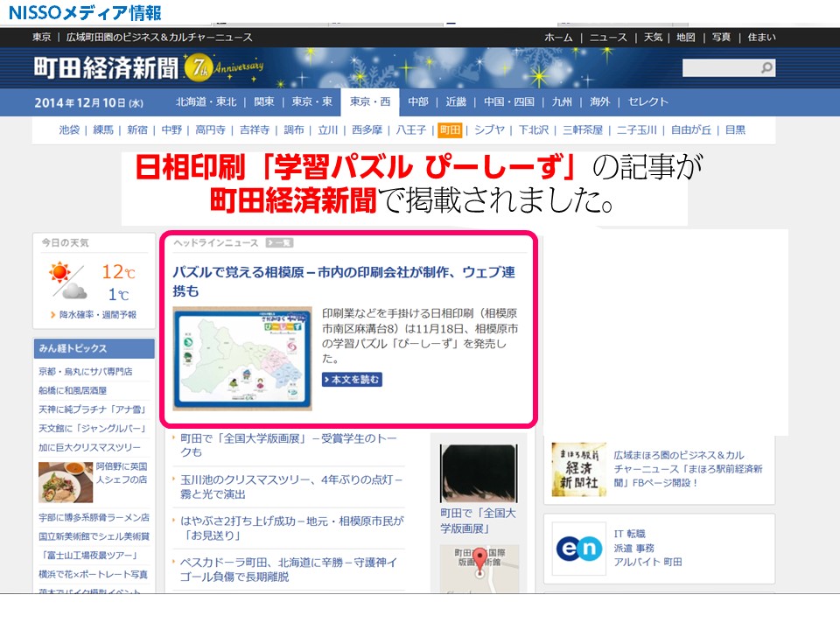The width and height of the screenshot is (840, 630).
Task: Click the search magnifier icon
Action: 767,67
